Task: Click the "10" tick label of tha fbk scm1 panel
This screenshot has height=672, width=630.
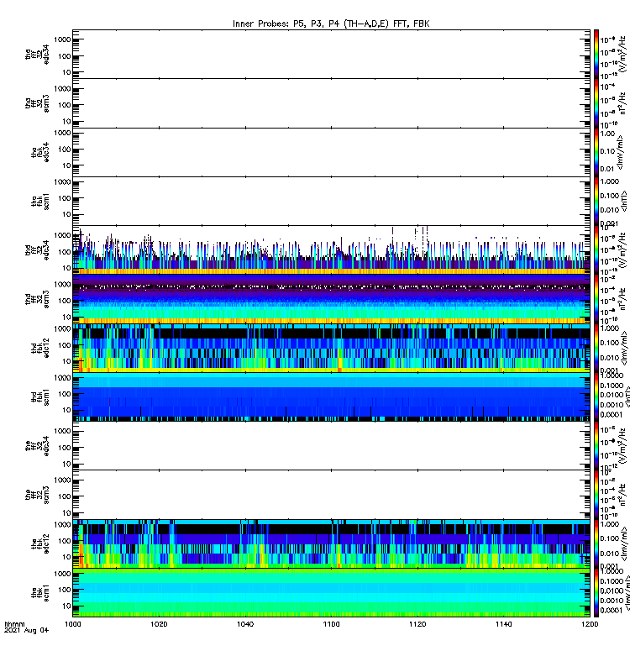Action: point(67,215)
